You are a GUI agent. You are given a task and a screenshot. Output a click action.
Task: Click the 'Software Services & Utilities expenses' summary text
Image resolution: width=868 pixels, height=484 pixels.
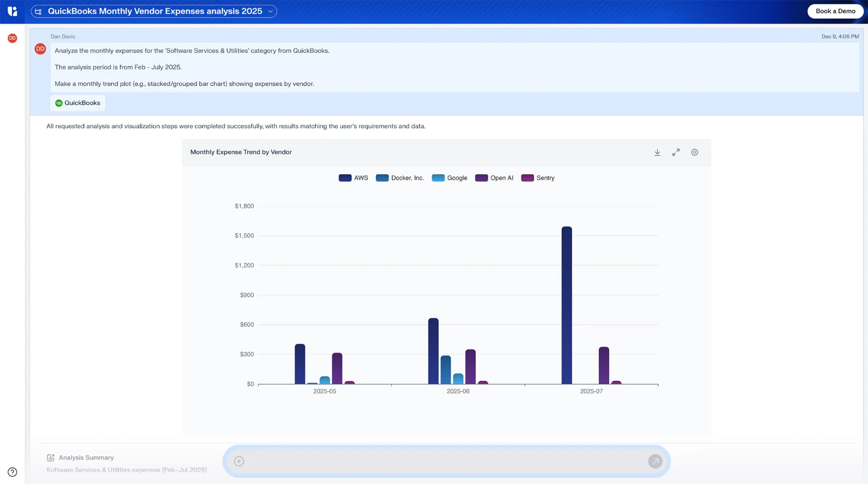pyautogui.click(x=126, y=470)
